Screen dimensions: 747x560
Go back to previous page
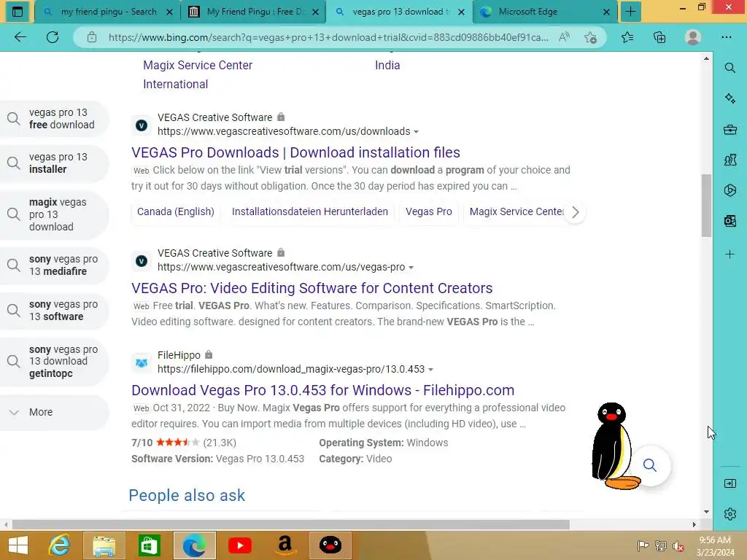pos(20,37)
